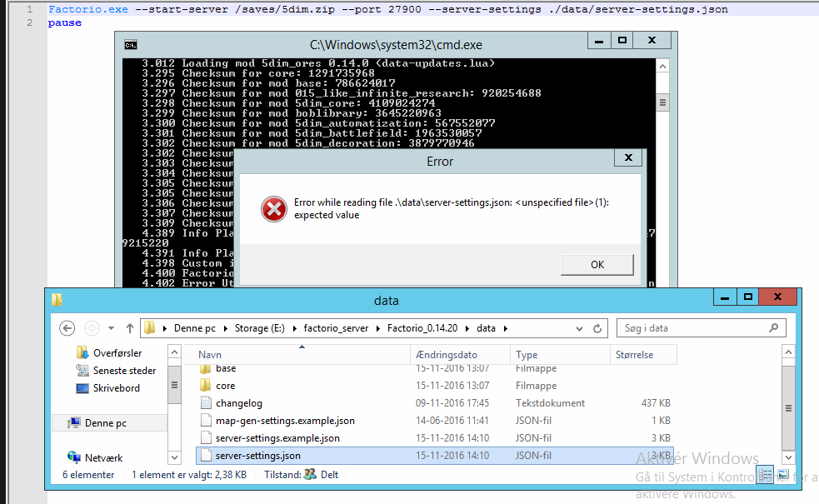Select the 'core' folder
Image resolution: width=819 pixels, height=504 pixels.
coord(435,386)
